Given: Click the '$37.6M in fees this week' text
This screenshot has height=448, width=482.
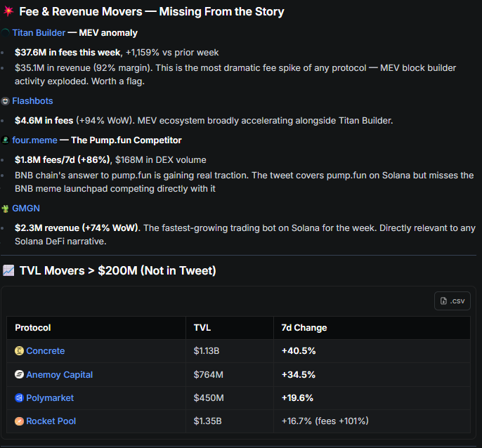Looking at the screenshot, I should (67, 53).
